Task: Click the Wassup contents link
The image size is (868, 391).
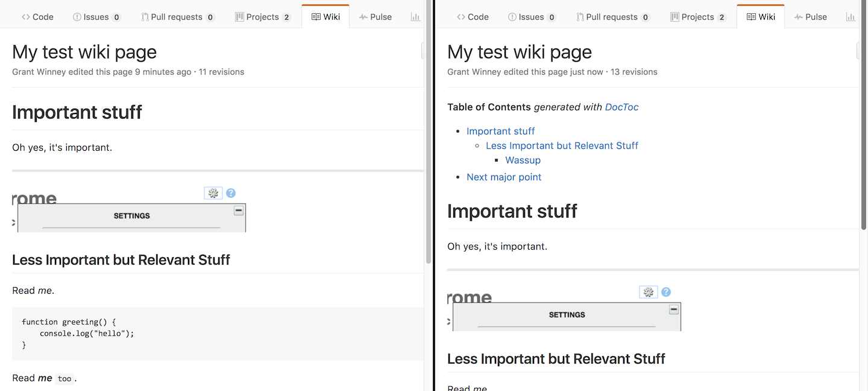Action: 523,160
